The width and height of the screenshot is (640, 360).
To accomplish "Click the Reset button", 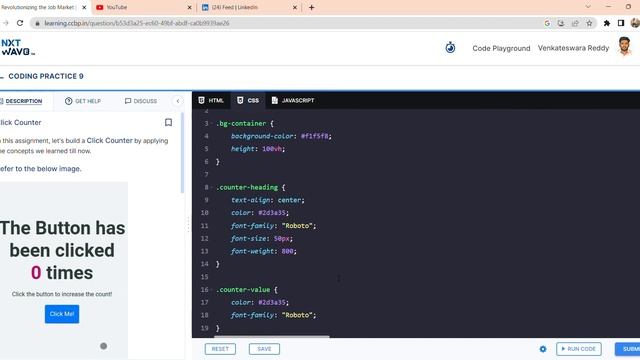I will click(x=220, y=349).
